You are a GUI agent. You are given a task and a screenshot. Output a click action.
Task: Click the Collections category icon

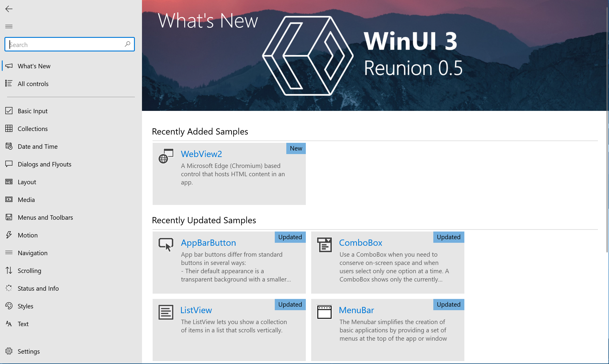pos(9,128)
